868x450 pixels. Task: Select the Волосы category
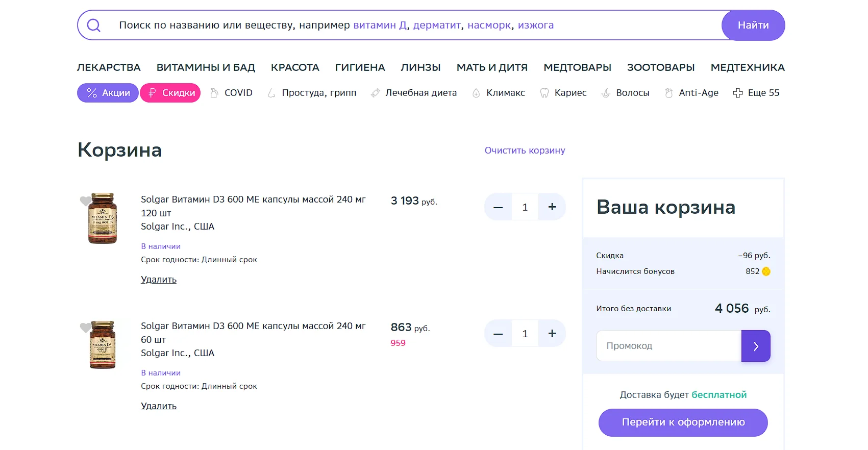coord(625,93)
